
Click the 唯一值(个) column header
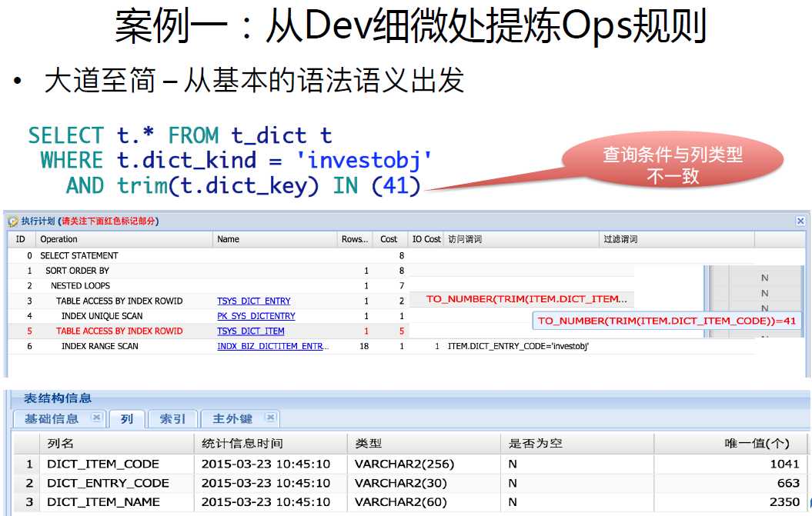coord(730,444)
